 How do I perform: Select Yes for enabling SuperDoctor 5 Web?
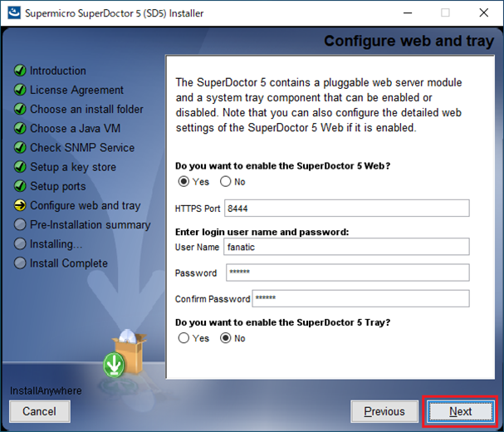click(x=183, y=182)
